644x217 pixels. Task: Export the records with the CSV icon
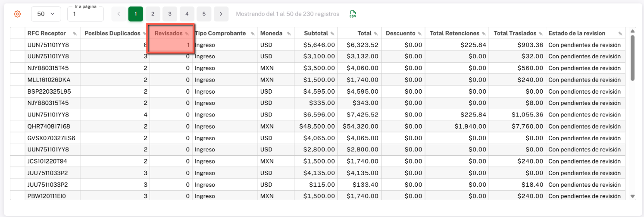[x=353, y=14]
